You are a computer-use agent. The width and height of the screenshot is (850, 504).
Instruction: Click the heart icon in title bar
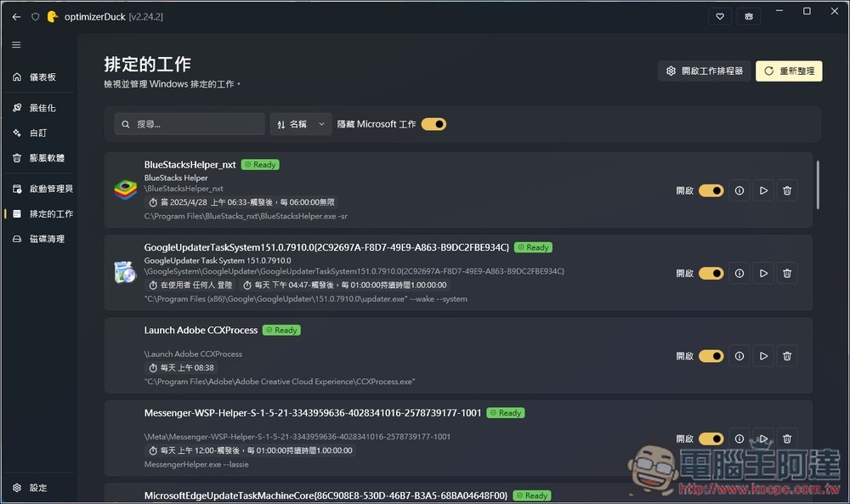(x=720, y=16)
